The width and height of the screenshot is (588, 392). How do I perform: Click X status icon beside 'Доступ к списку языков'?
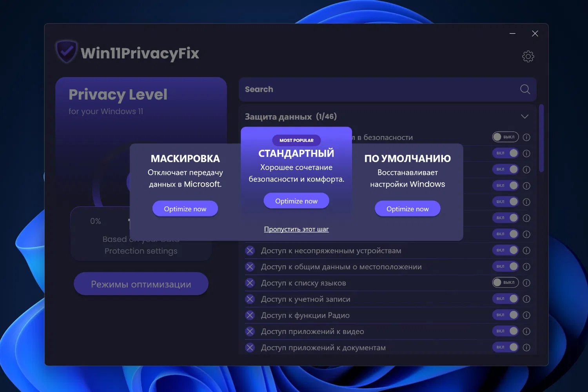tap(250, 283)
